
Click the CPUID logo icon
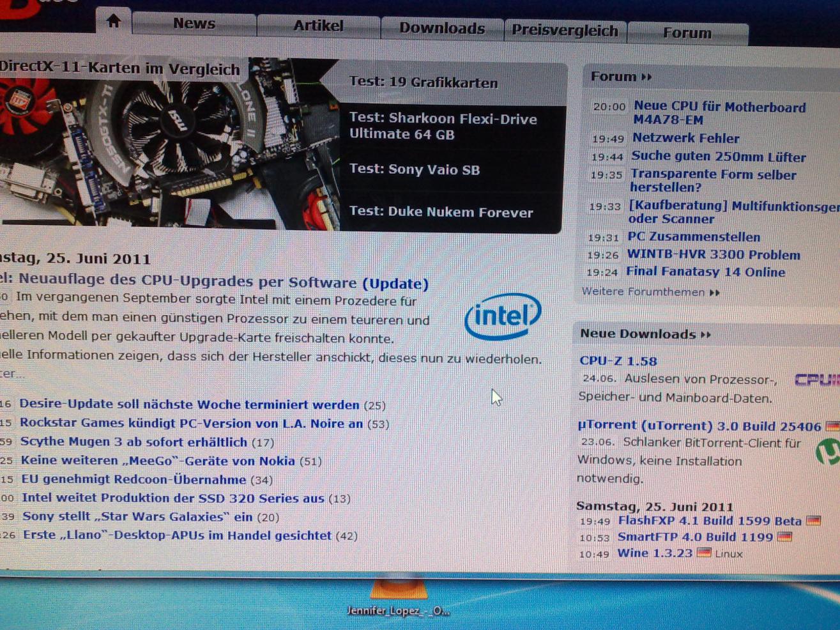[817, 381]
